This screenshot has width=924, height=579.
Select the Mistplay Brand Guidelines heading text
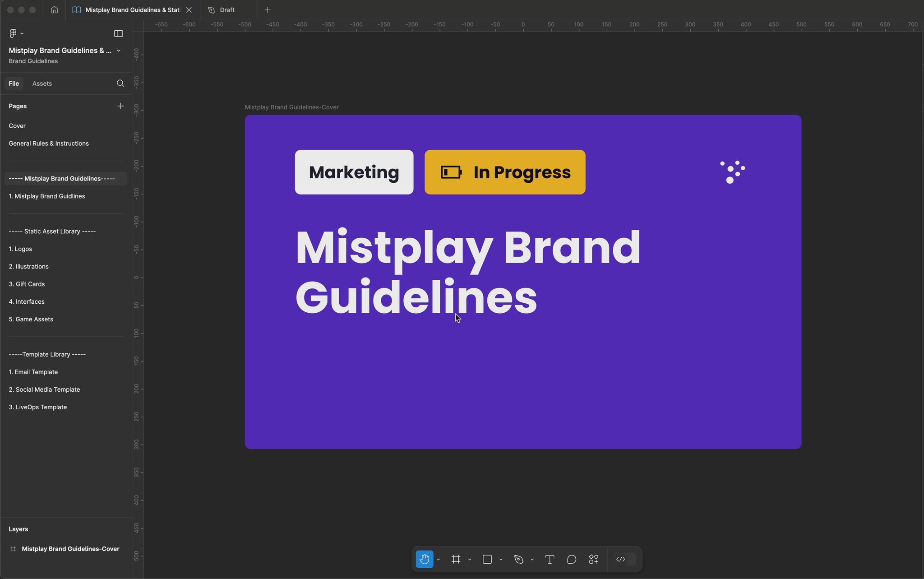tap(468, 272)
